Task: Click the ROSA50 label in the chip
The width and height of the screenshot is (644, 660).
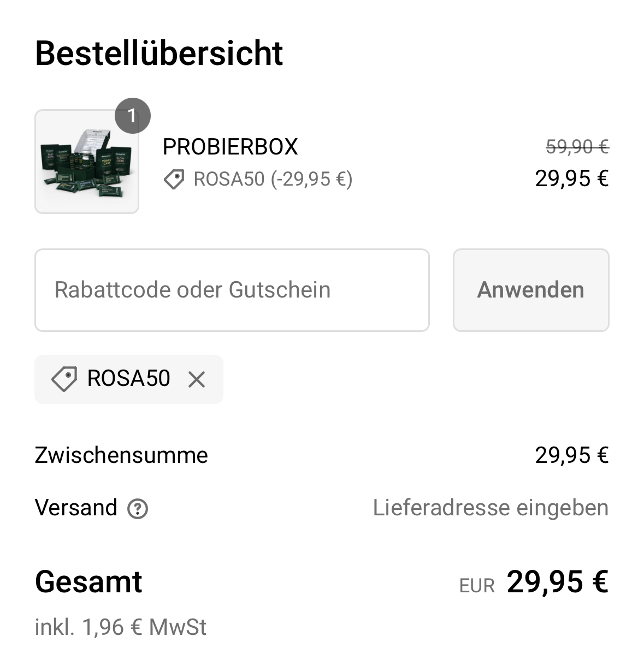Action: pyautogui.click(x=128, y=378)
